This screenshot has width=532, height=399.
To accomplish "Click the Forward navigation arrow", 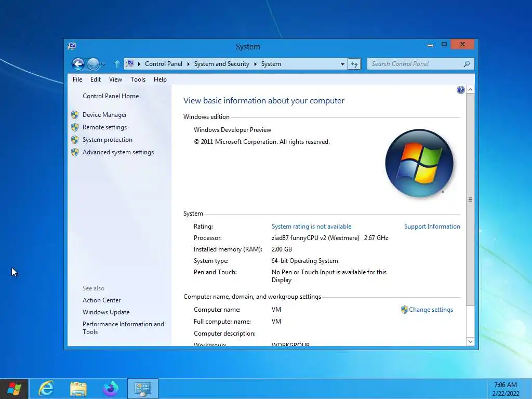I will pyautogui.click(x=93, y=64).
